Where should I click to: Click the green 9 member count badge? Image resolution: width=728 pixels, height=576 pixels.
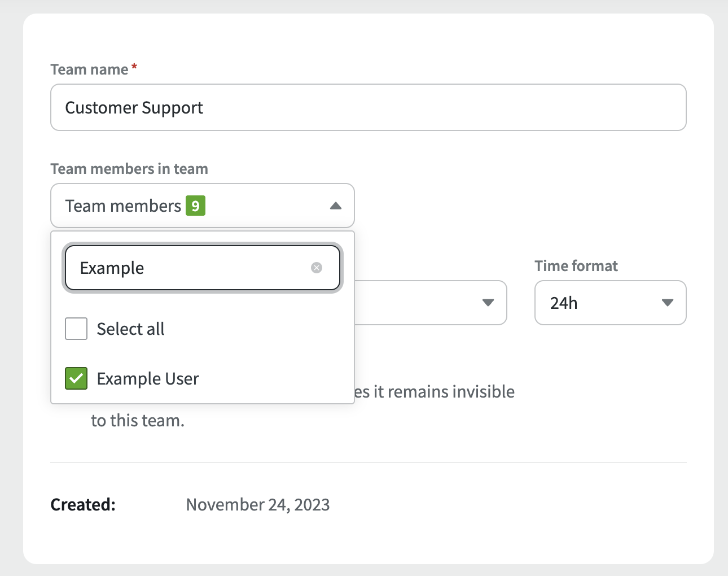[x=195, y=206]
